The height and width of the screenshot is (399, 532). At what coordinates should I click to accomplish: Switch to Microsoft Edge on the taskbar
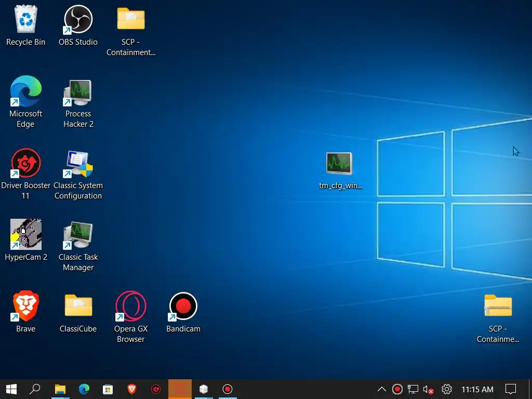click(84, 389)
